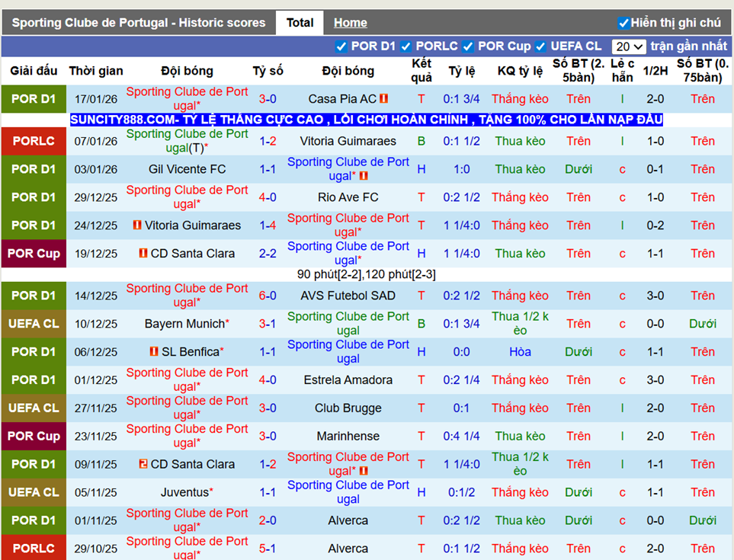Click Alverca in the 29/10/25 row
Image resolution: width=734 pixels, height=560 pixels.
348,548
